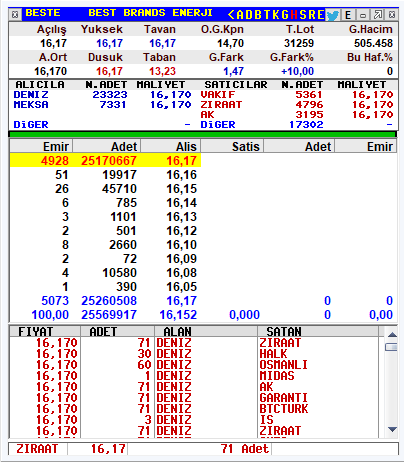Click the ALICILA header
This screenshot has width=404, height=462.
pyautogui.click(x=40, y=85)
